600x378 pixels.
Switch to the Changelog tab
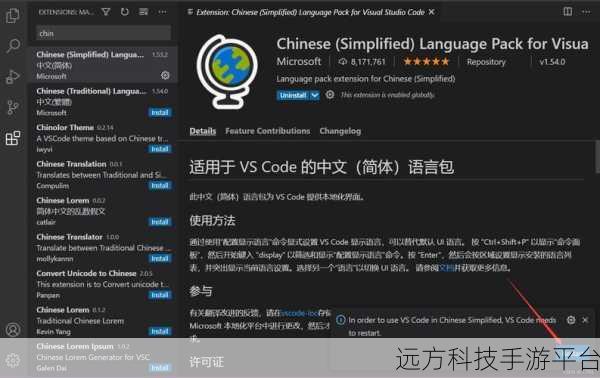coord(340,131)
